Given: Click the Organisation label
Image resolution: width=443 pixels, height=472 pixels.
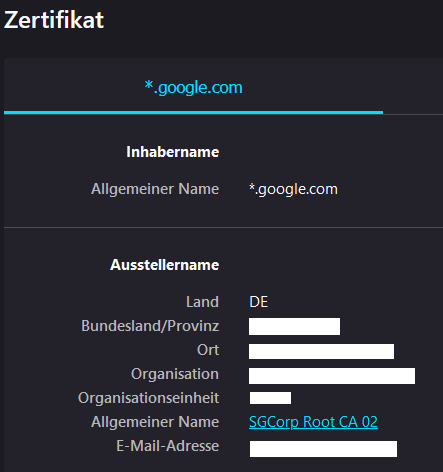Looking at the screenshot, I should coord(175,374).
